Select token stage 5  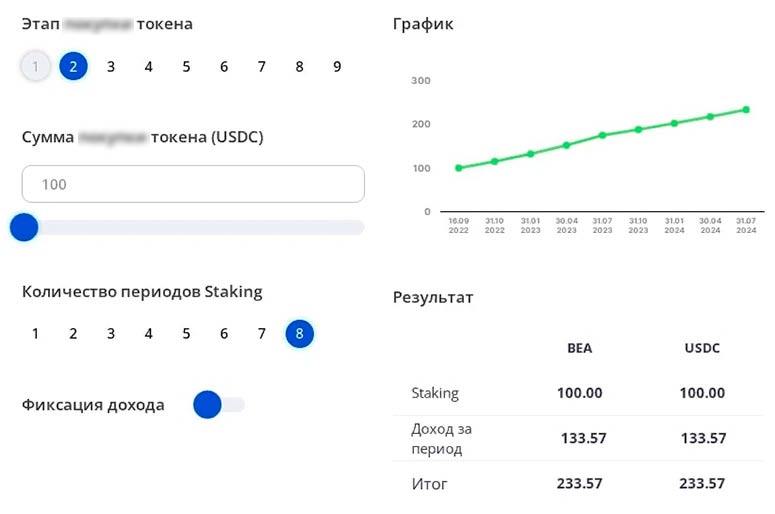[x=186, y=67]
